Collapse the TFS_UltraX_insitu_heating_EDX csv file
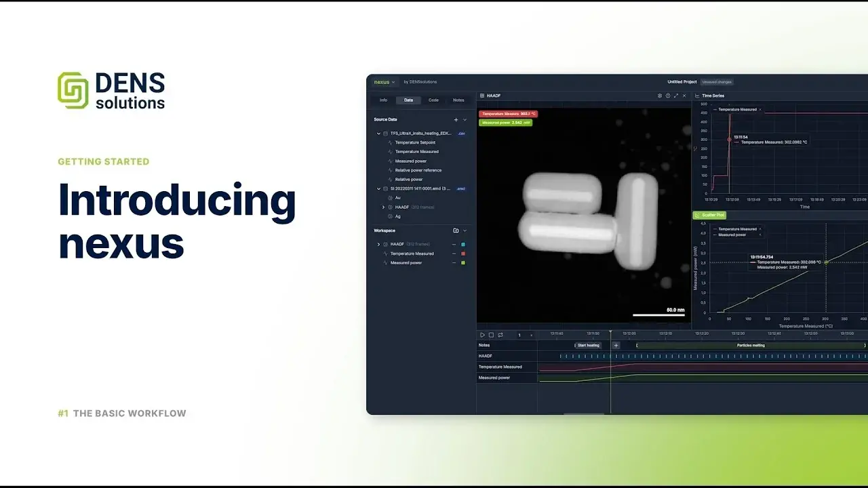This screenshot has width=868, height=488. (379, 134)
